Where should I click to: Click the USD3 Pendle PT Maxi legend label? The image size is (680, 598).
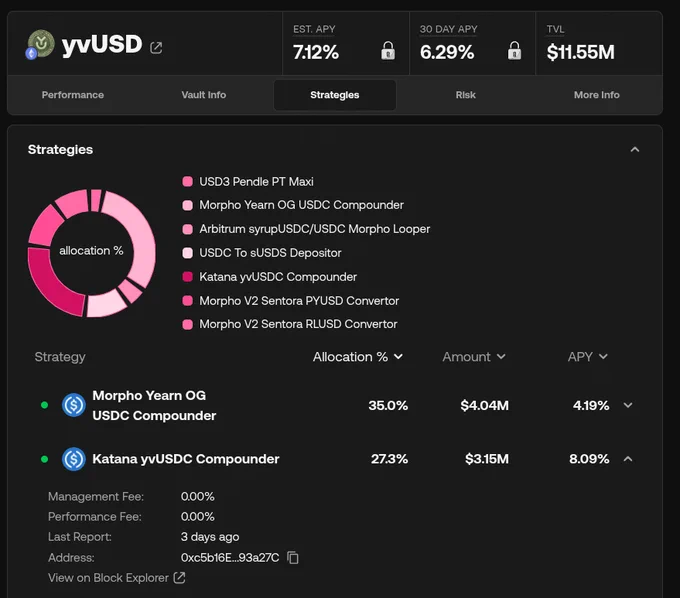coord(256,181)
